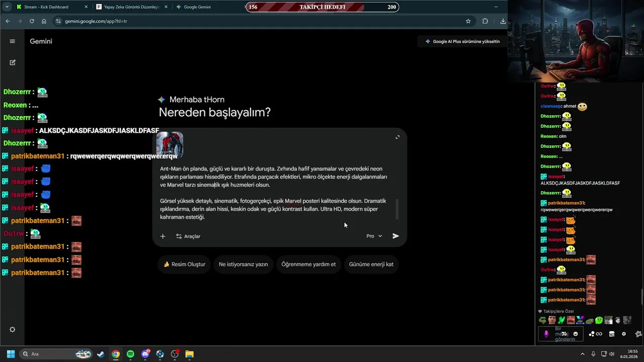Image resolution: width=644 pixels, height=362 pixels.
Task: Click the browser home icon
Action: click(44, 21)
